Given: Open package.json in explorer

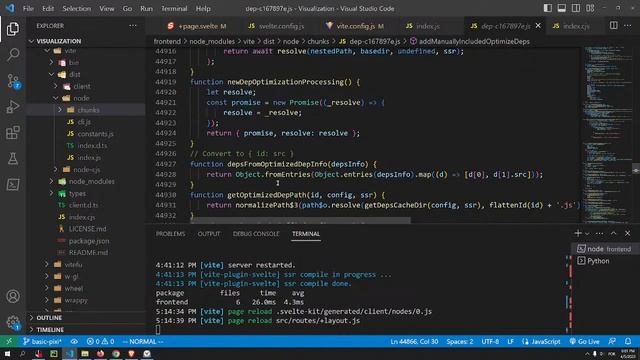Looking at the screenshot, I should pyautogui.click(x=89, y=241).
